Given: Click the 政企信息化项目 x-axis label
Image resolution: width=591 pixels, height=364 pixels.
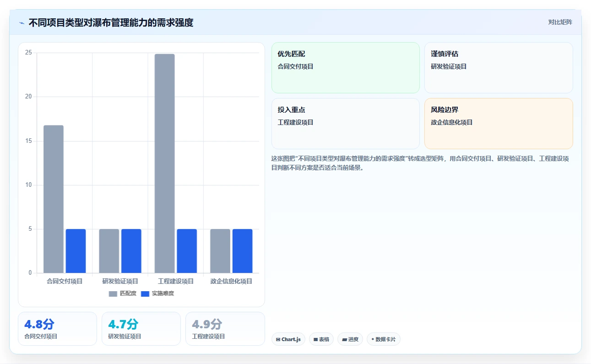Looking at the screenshot, I should [x=231, y=281].
